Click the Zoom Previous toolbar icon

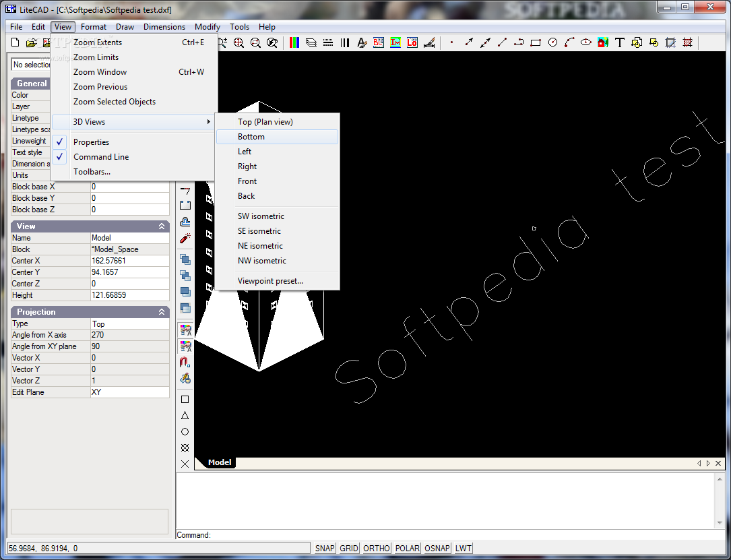[x=272, y=43]
